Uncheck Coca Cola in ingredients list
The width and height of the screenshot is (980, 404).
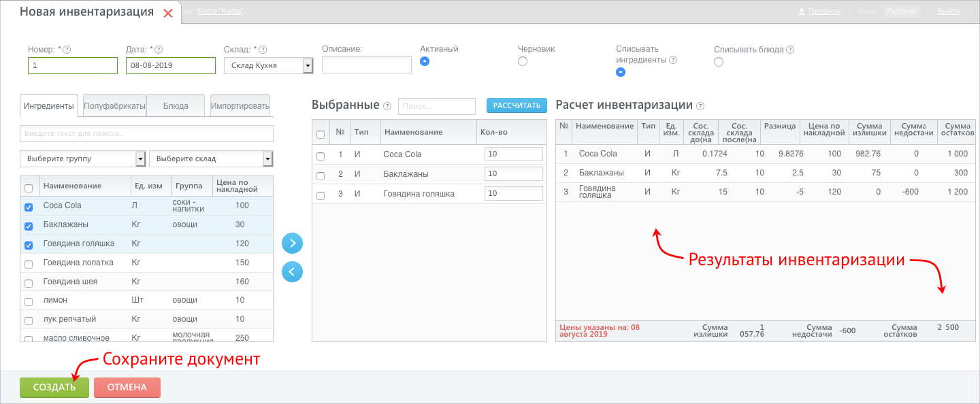29,207
